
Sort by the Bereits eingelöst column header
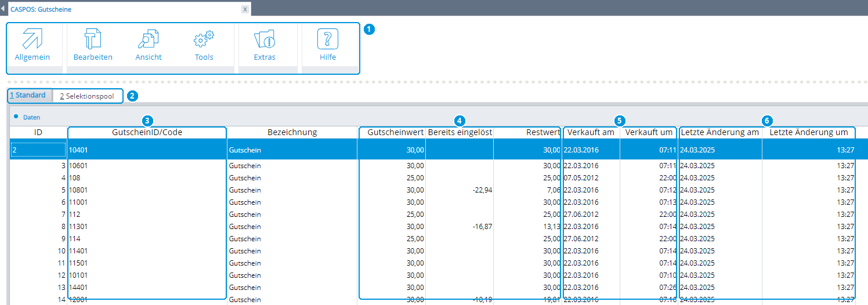coord(460,132)
